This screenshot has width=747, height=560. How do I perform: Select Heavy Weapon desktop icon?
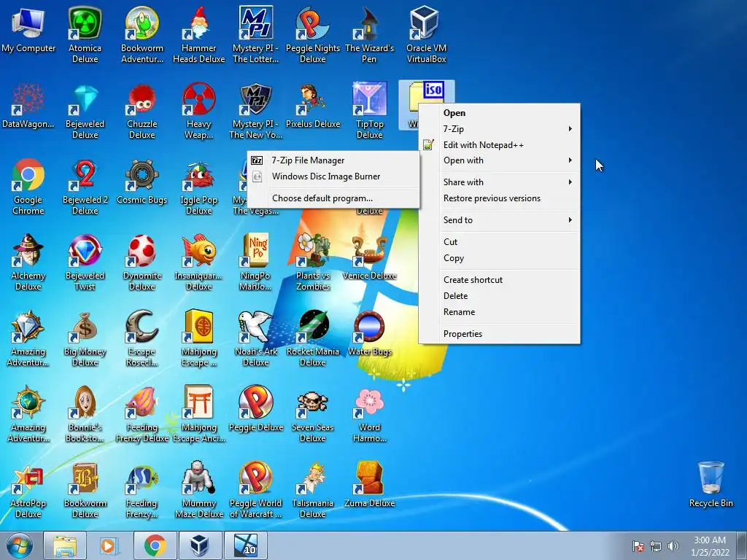[x=198, y=111]
